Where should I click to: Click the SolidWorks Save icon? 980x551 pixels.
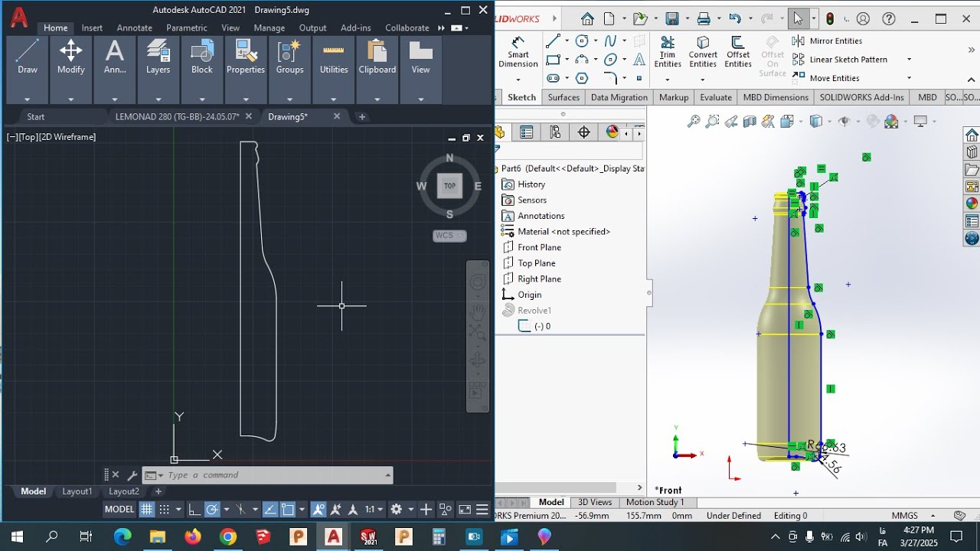point(672,19)
